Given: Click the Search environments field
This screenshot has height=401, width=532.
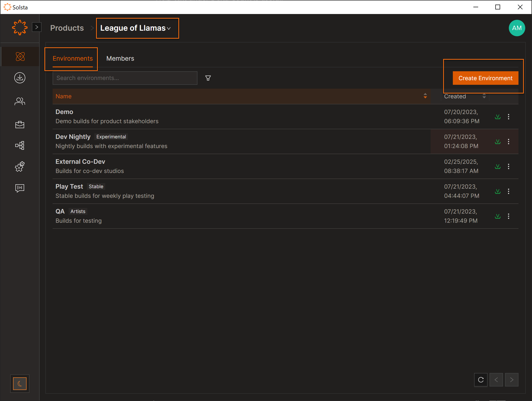Looking at the screenshot, I should click(x=125, y=78).
